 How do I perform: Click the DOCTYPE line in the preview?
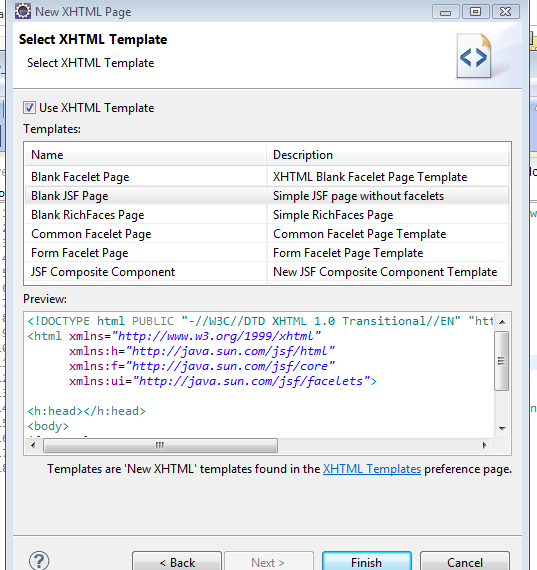point(260,321)
